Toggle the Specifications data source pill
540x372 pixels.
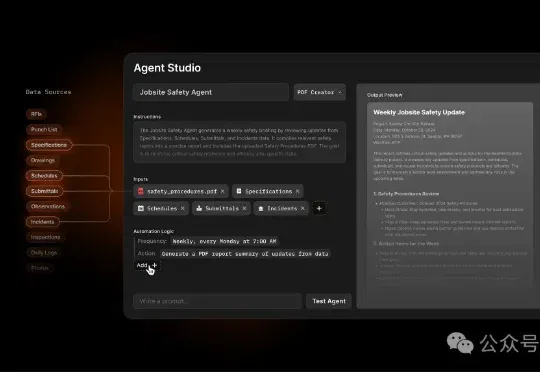[49, 145]
